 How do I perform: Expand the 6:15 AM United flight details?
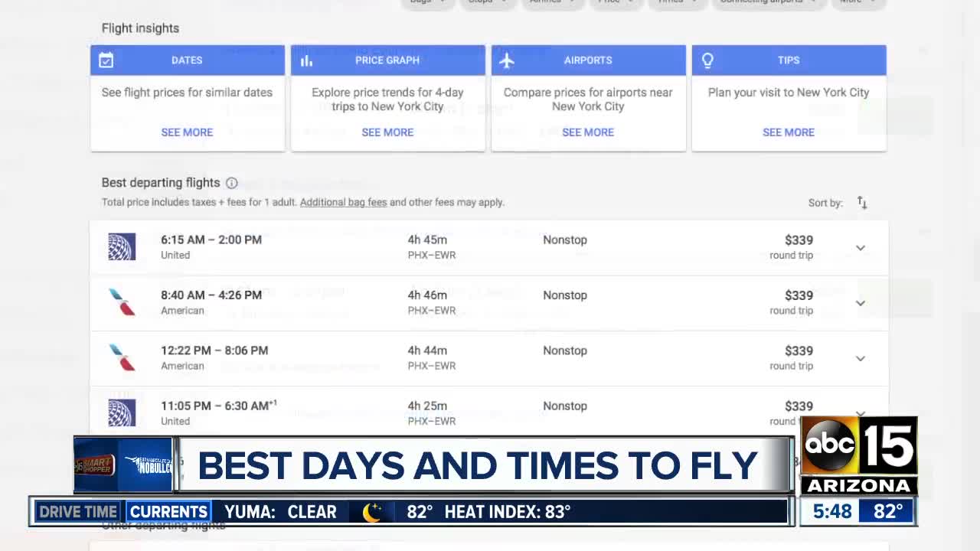(861, 248)
